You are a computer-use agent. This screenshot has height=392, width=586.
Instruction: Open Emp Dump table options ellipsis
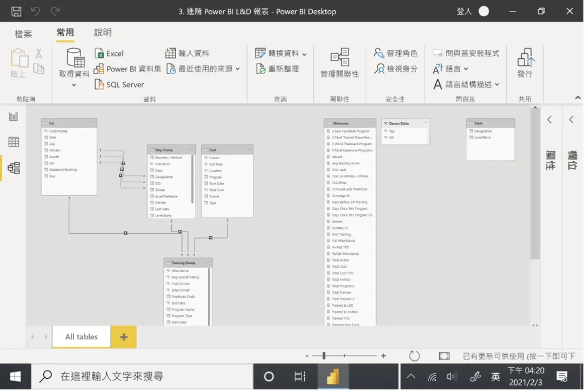click(x=191, y=150)
